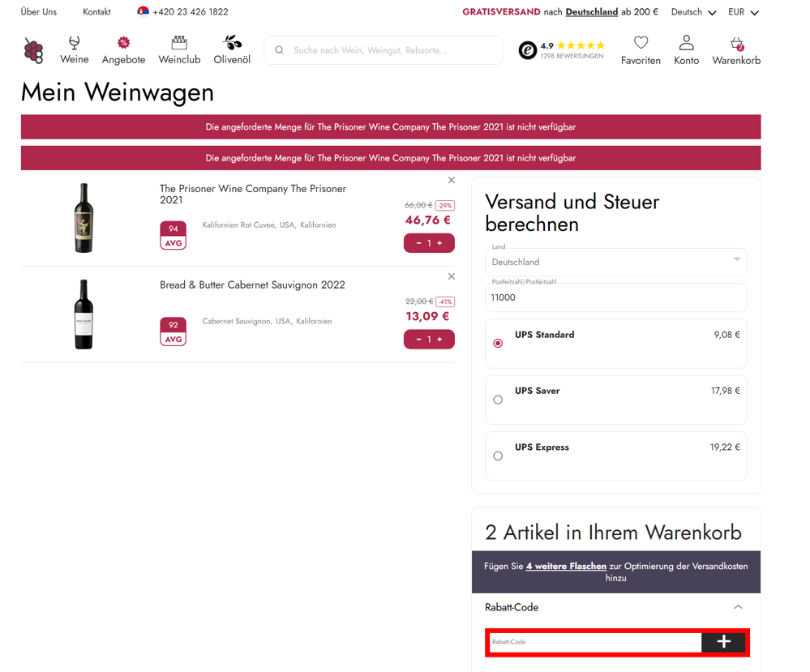
Task: Open the Kontakt page
Action: coord(96,11)
